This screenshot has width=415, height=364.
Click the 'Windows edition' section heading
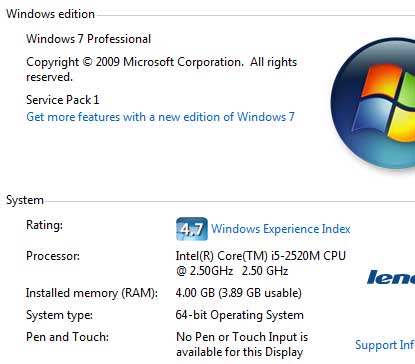(x=50, y=14)
